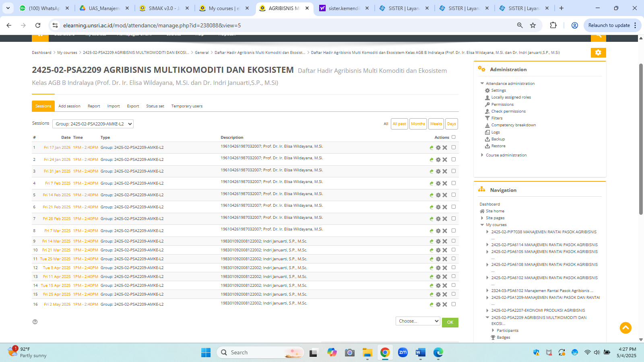
Task: Expand Site pages in Navigation
Action: tap(482, 218)
